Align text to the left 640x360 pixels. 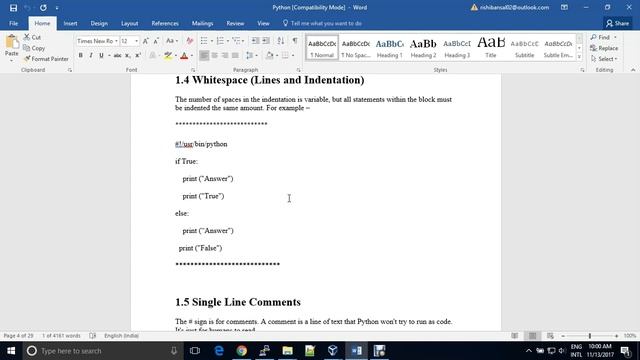pos(204,55)
